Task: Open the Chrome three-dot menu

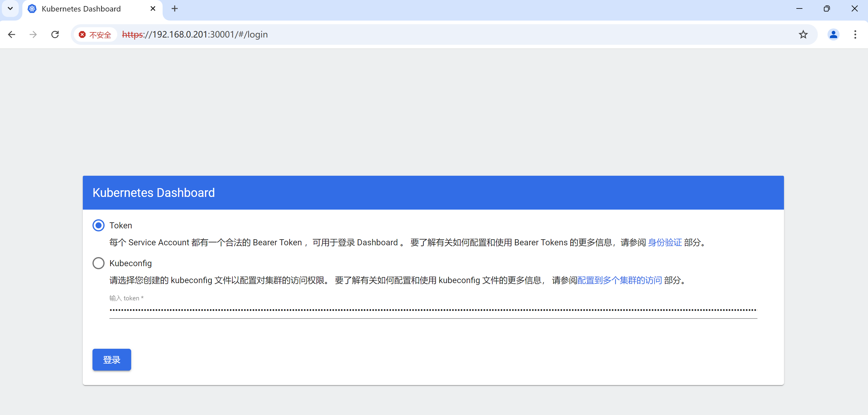Action: (855, 34)
